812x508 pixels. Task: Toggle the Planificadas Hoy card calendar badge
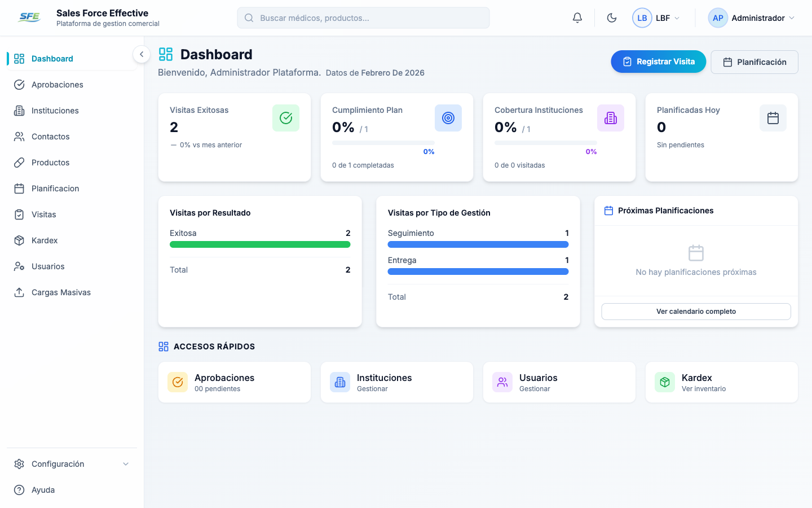(x=773, y=118)
